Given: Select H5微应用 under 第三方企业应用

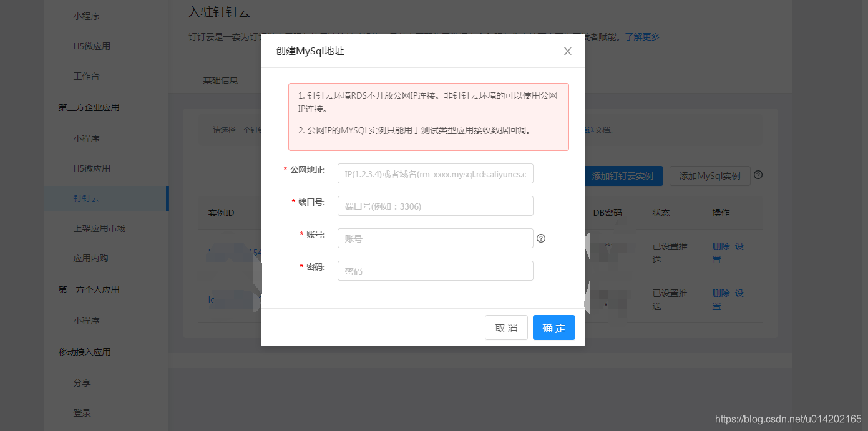Looking at the screenshot, I should 92,168.
